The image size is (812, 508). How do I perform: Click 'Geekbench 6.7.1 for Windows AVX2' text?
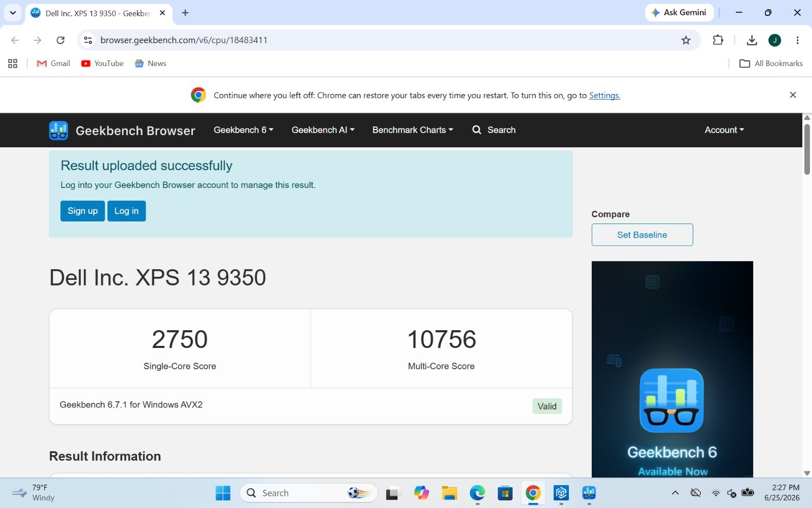tap(131, 405)
